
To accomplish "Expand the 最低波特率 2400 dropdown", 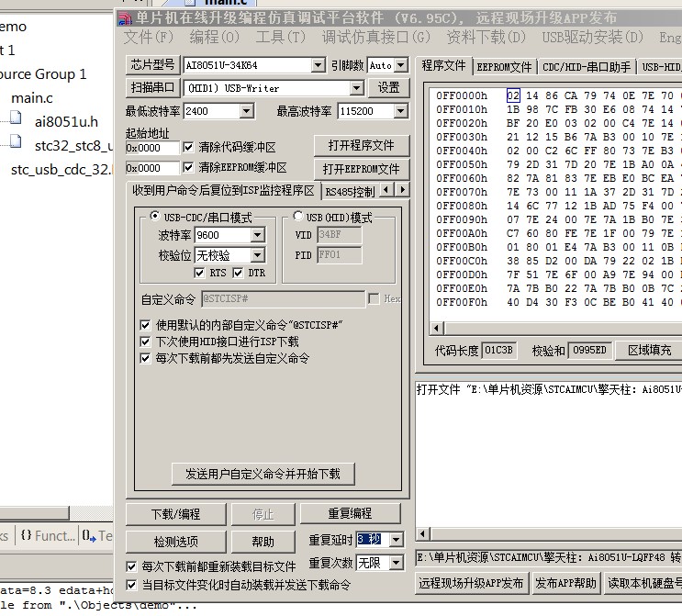I will 246,111.
